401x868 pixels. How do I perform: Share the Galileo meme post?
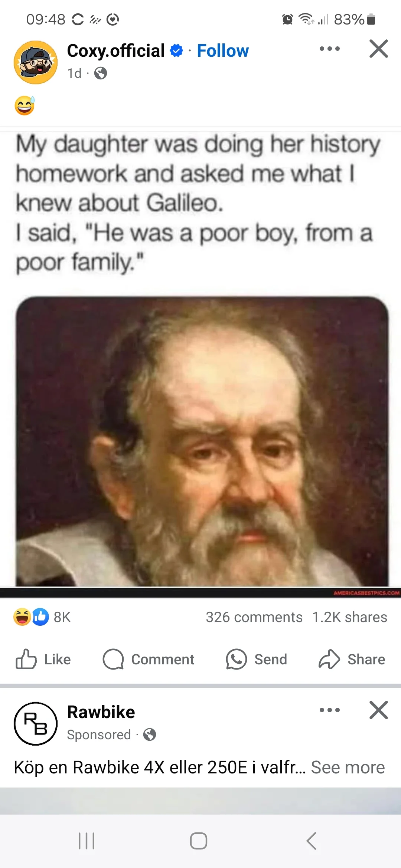(352, 659)
